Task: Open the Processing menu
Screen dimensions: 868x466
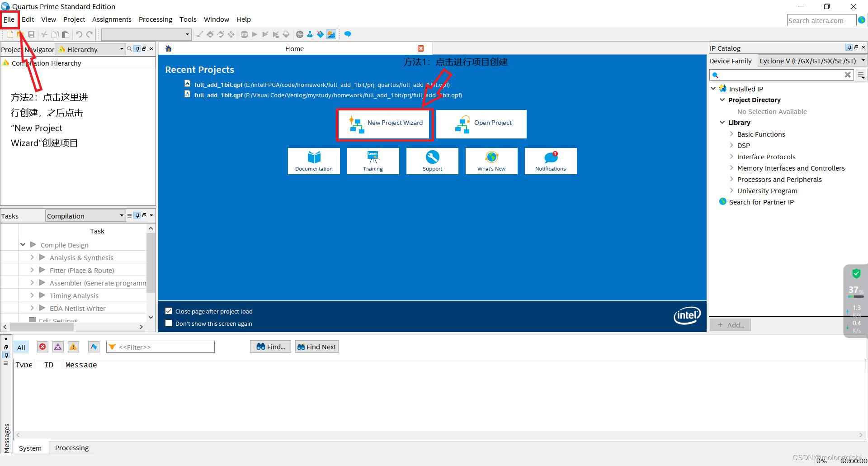Action: pos(156,19)
